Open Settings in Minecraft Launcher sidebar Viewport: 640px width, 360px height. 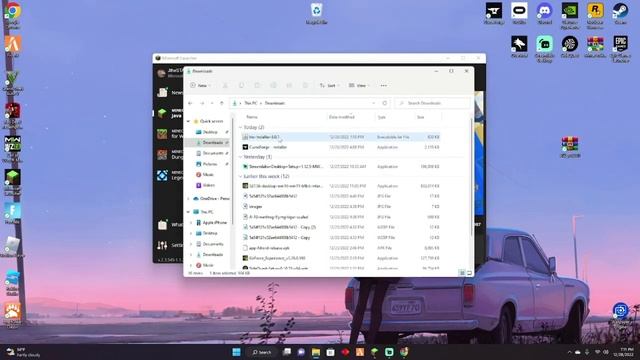coord(170,245)
